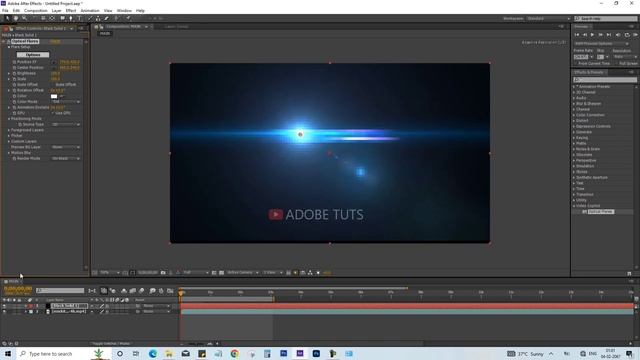Select the Eraser tool in toolbar
This screenshot has width=640, height=360.
click(x=107, y=18)
